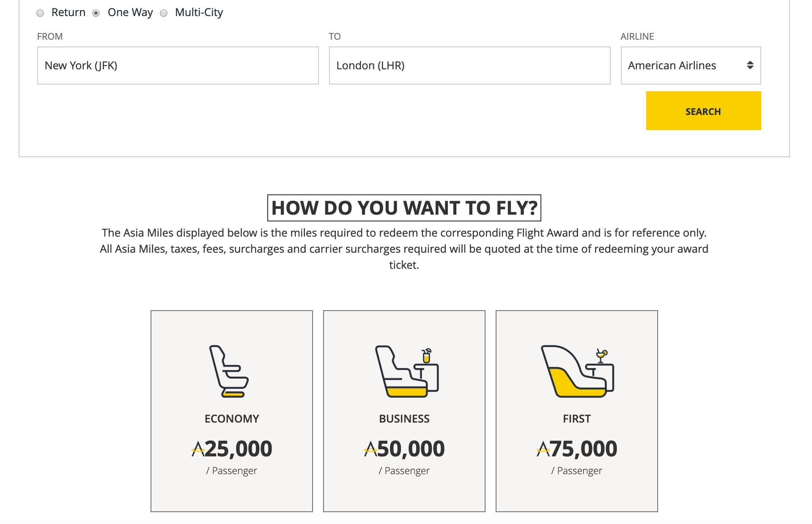This screenshot has width=812, height=524.
Task: Click the 75,000 miles First price
Action: [584, 449]
